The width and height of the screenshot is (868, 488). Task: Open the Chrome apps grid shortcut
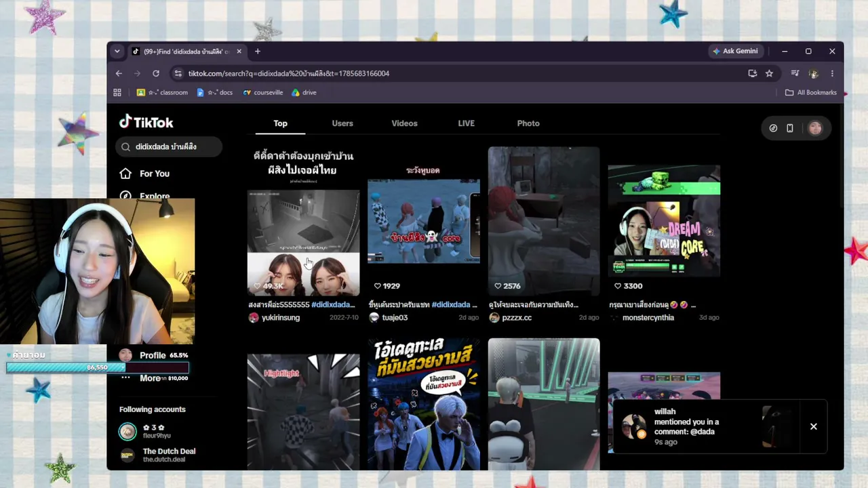pyautogui.click(x=117, y=92)
